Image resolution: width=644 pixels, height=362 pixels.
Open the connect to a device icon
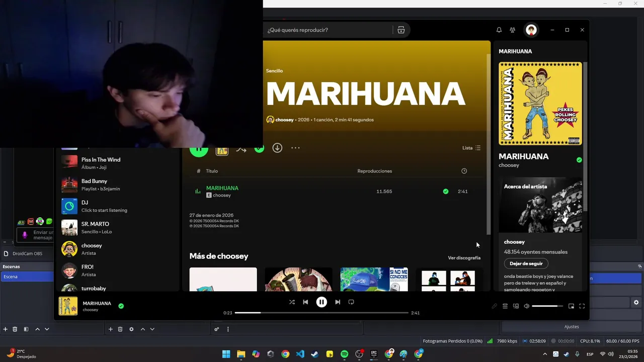(x=516, y=306)
